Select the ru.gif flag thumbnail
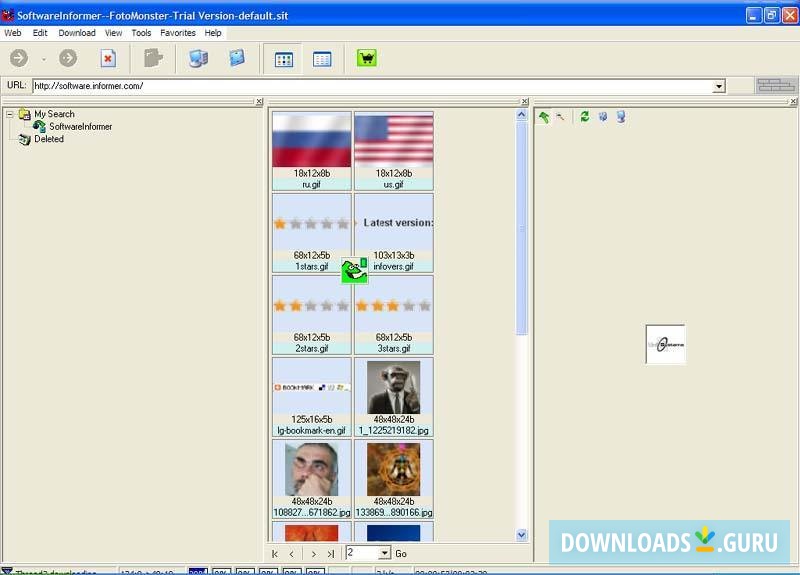 click(x=312, y=151)
